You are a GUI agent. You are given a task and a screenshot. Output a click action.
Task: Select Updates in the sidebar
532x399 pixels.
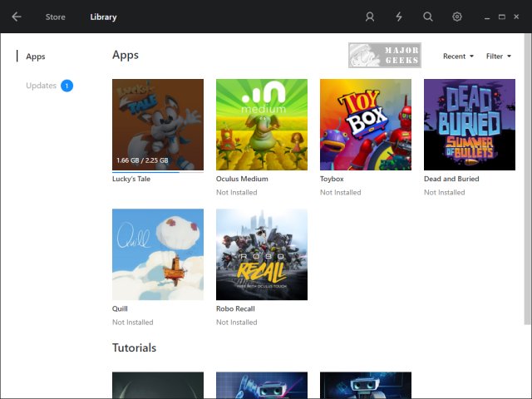pyautogui.click(x=41, y=86)
